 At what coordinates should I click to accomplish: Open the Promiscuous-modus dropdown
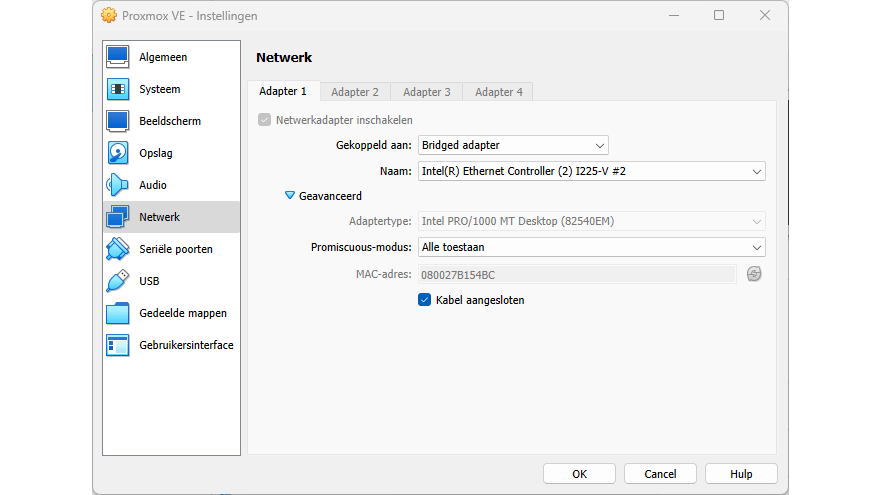click(x=591, y=247)
